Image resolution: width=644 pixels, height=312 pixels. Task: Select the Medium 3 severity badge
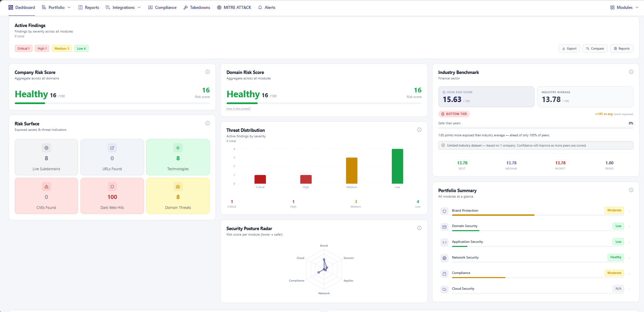click(62, 49)
